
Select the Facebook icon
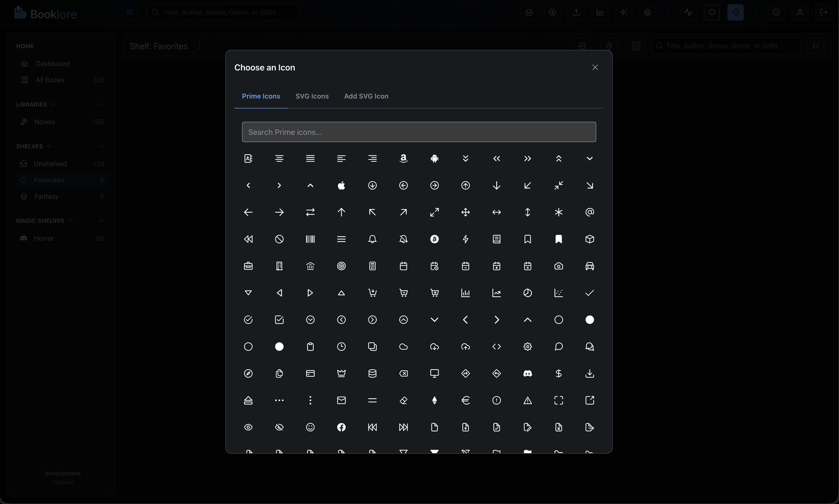tap(341, 427)
